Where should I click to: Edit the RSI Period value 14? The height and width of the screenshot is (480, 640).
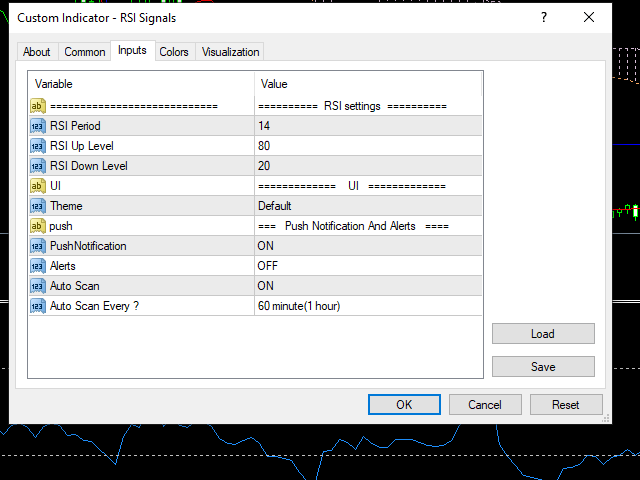pyautogui.click(x=368, y=126)
